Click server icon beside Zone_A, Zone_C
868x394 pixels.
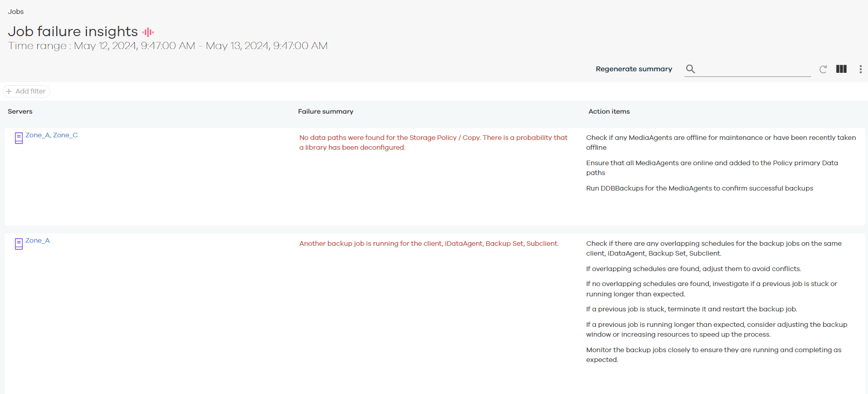coord(19,138)
